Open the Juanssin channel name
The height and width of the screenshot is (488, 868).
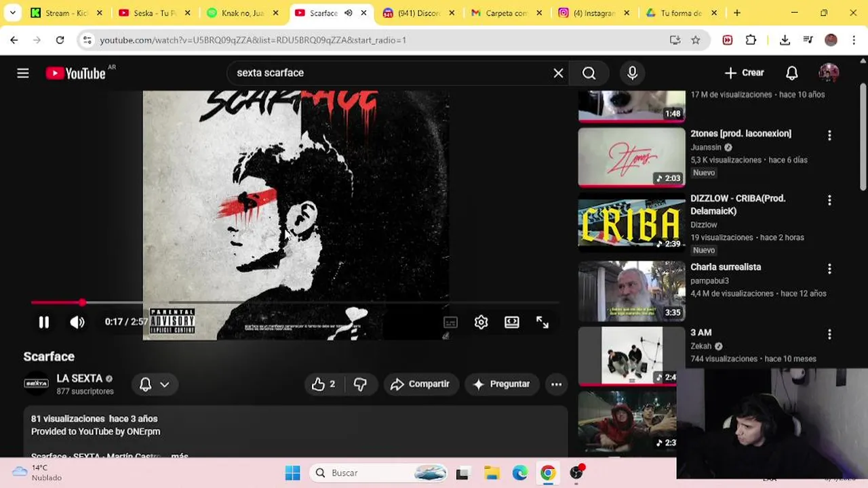pos(705,147)
